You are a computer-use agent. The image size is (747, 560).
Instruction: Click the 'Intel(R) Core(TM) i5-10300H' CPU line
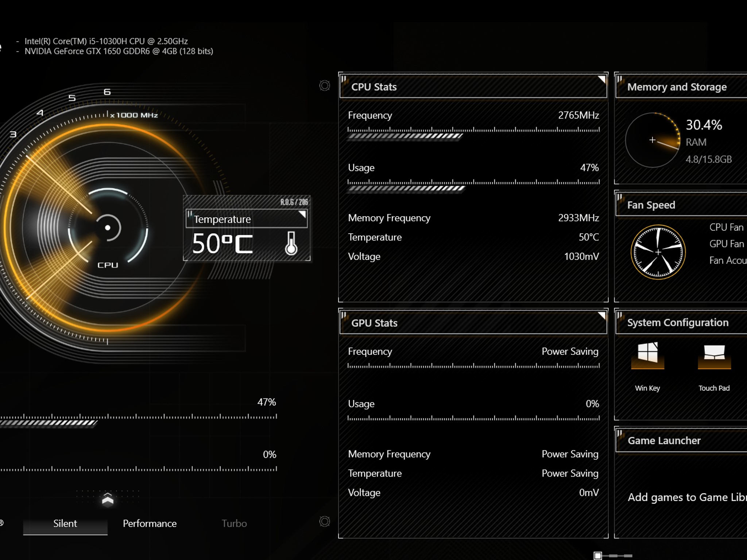[x=106, y=41]
